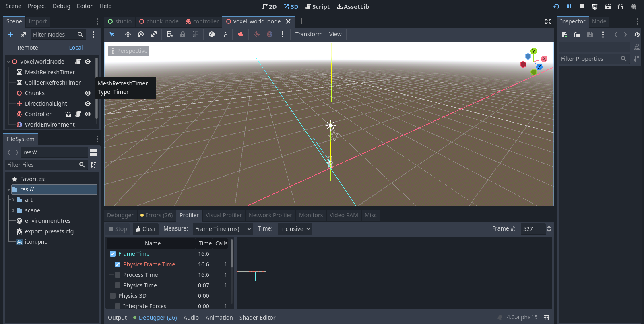Switch to the Scale mode tool
Viewport: 644px width, 324px height.
[154, 34]
